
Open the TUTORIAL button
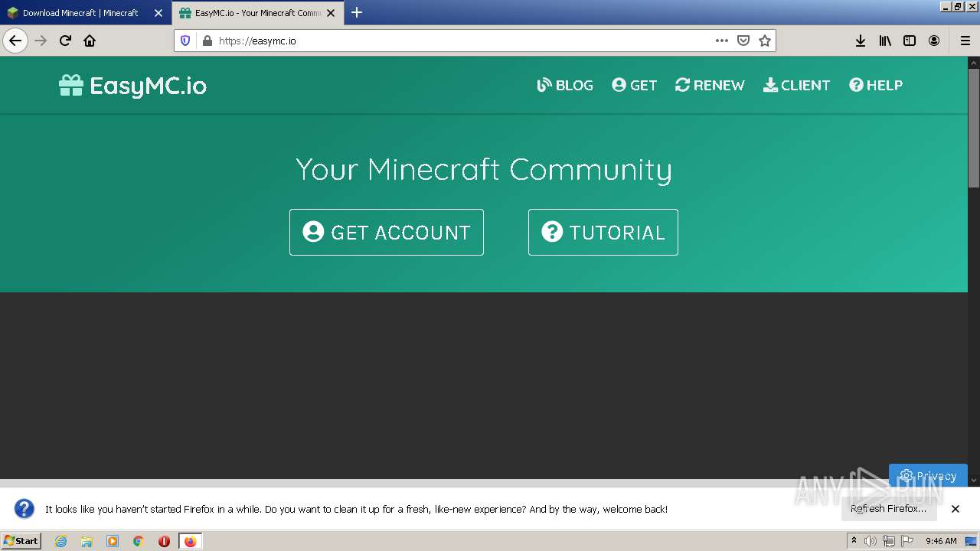click(603, 232)
